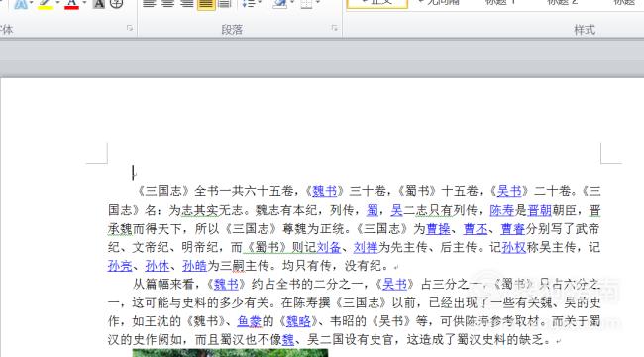Open the single-character 蜀 link before 吴二志
Viewport: 644px width, 357px height.
click(373, 210)
